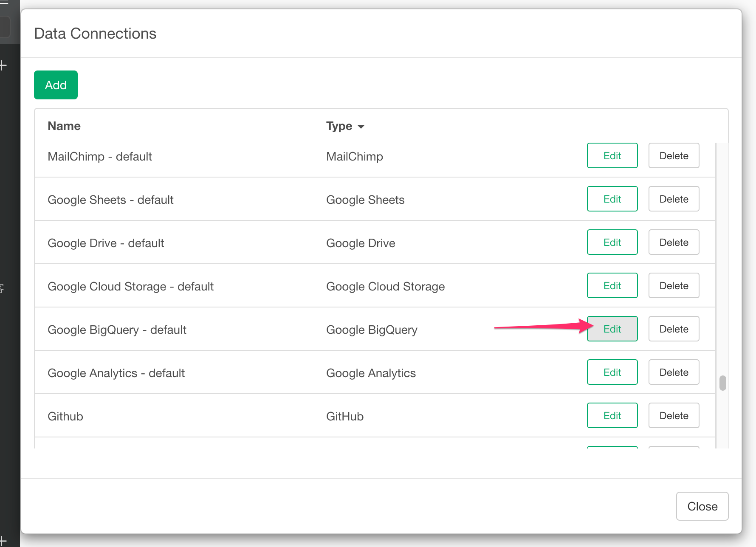Edit the Google Sheets - default connection
The height and width of the screenshot is (547, 756).
tap(612, 199)
